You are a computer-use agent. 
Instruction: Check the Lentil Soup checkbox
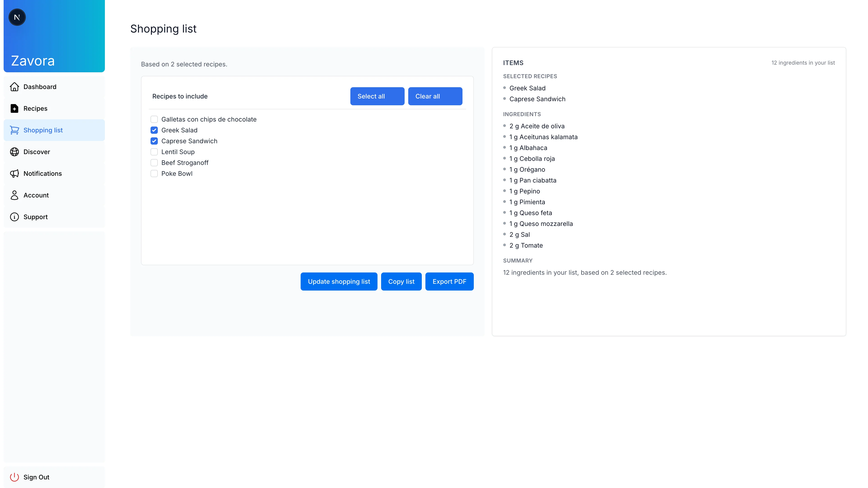pyautogui.click(x=154, y=152)
